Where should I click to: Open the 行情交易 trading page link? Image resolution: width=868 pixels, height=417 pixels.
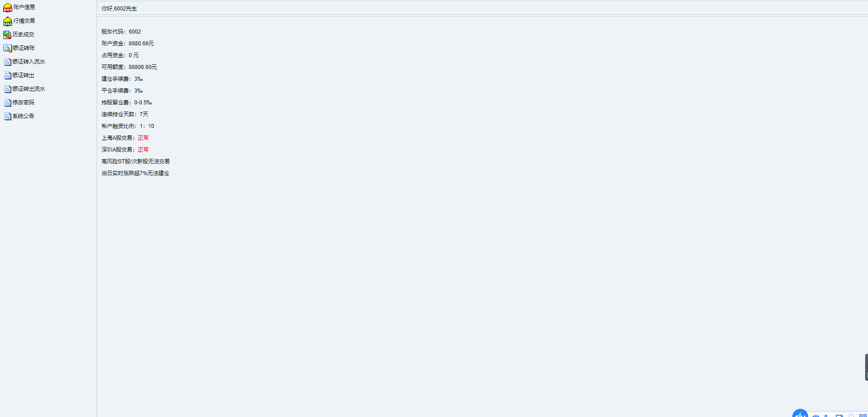coord(24,21)
